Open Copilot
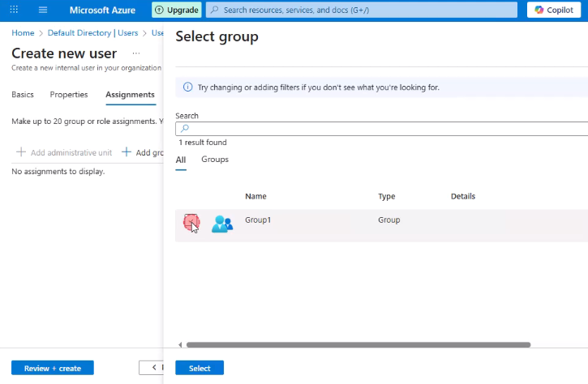588x384 pixels. pos(554,10)
